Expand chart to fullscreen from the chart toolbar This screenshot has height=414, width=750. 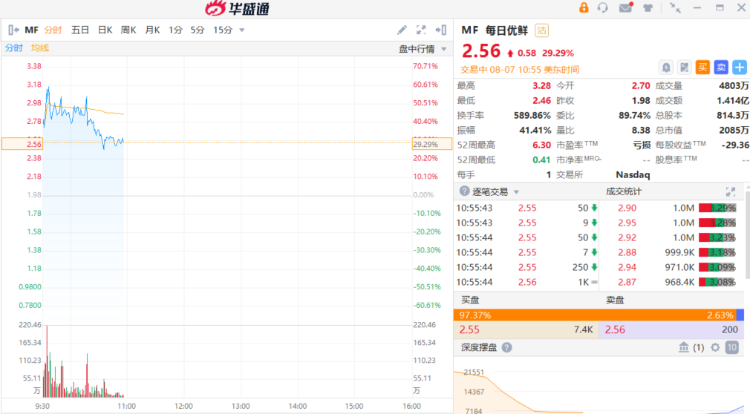point(421,30)
